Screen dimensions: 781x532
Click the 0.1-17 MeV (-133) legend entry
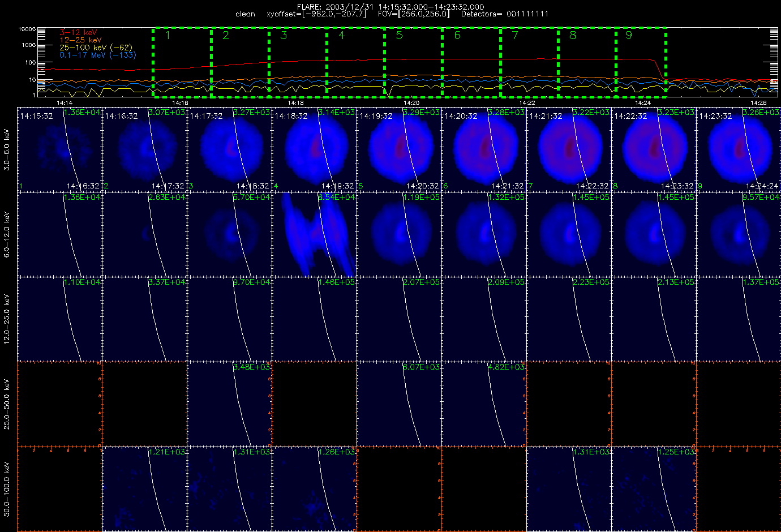coord(98,55)
